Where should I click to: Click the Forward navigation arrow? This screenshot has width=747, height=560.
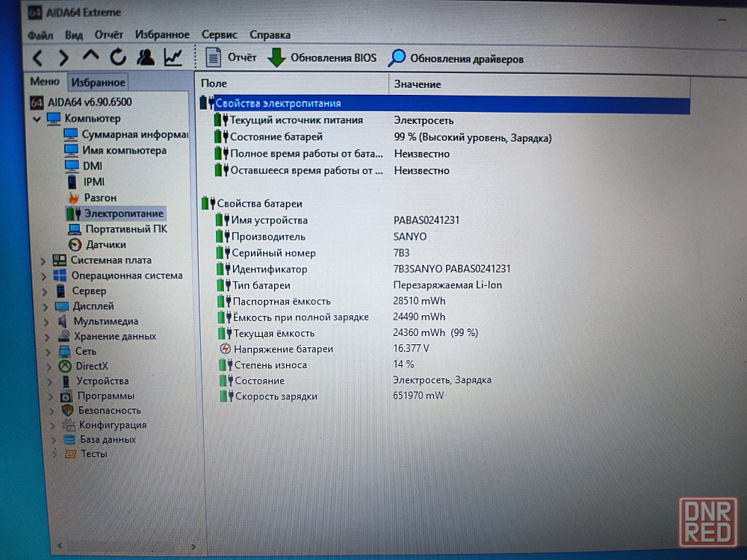point(63,57)
